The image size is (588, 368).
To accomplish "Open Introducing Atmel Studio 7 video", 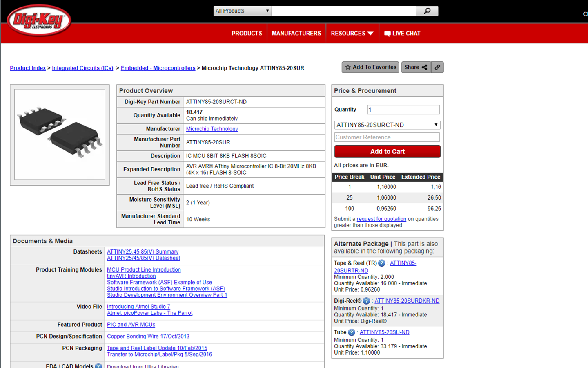I will click(138, 307).
